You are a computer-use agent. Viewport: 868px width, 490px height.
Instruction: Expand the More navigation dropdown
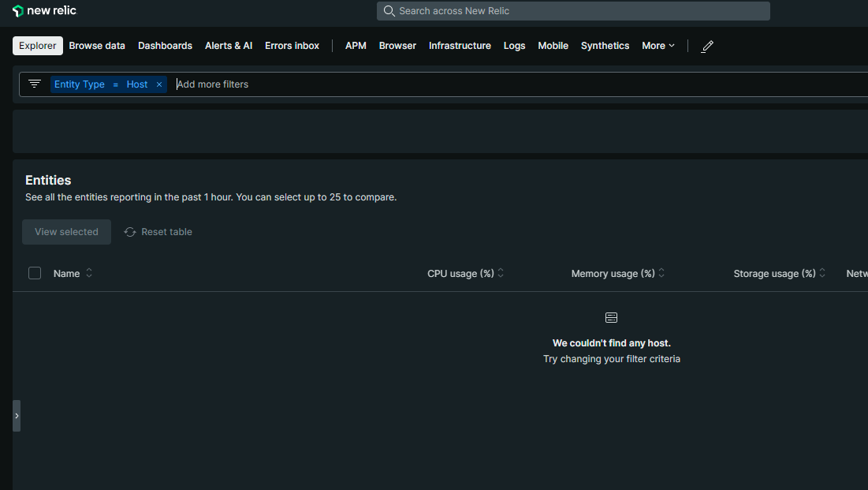coord(658,46)
